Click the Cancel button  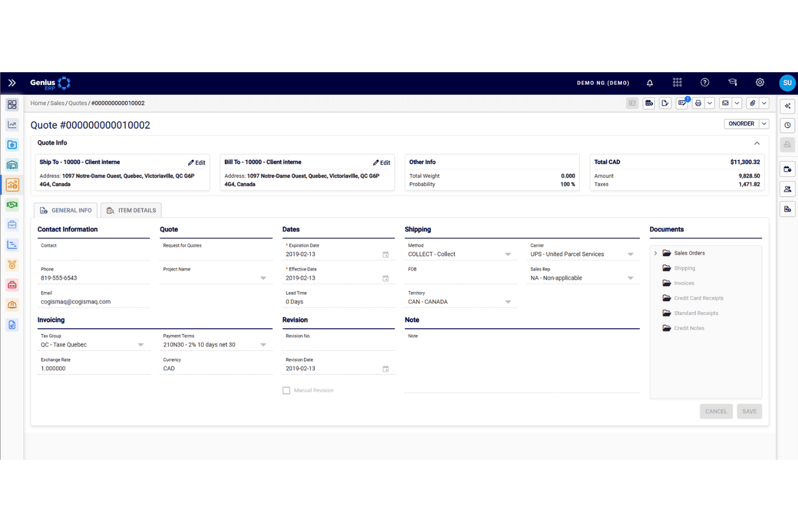click(716, 412)
